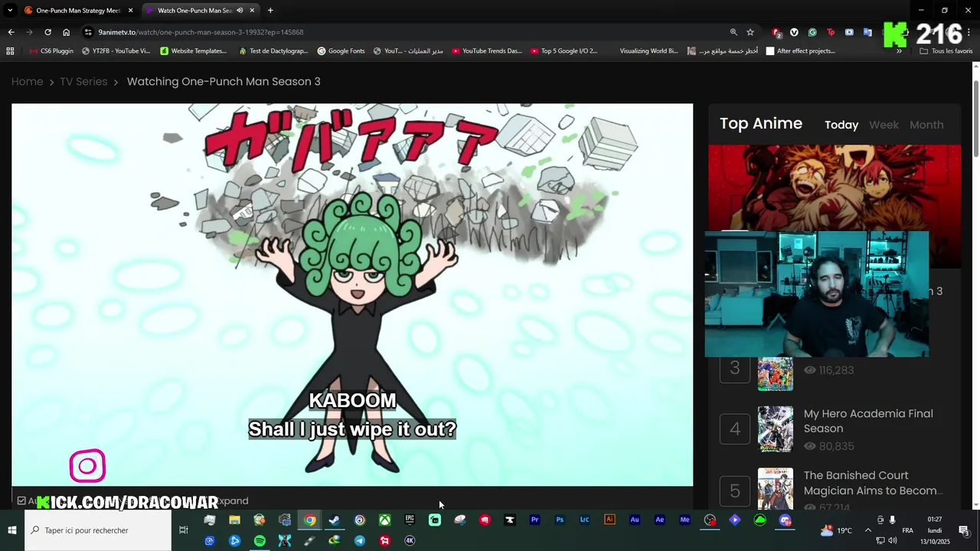Click the Instagram icon overlay
Screen dimensions: 980x551
click(87, 465)
